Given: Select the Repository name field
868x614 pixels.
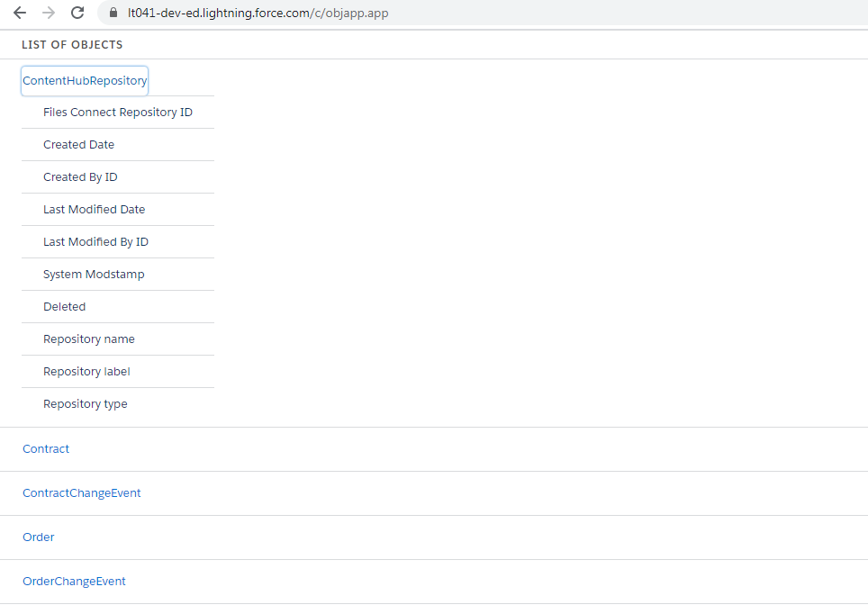Looking at the screenshot, I should pyautogui.click(x=89, y=339).
